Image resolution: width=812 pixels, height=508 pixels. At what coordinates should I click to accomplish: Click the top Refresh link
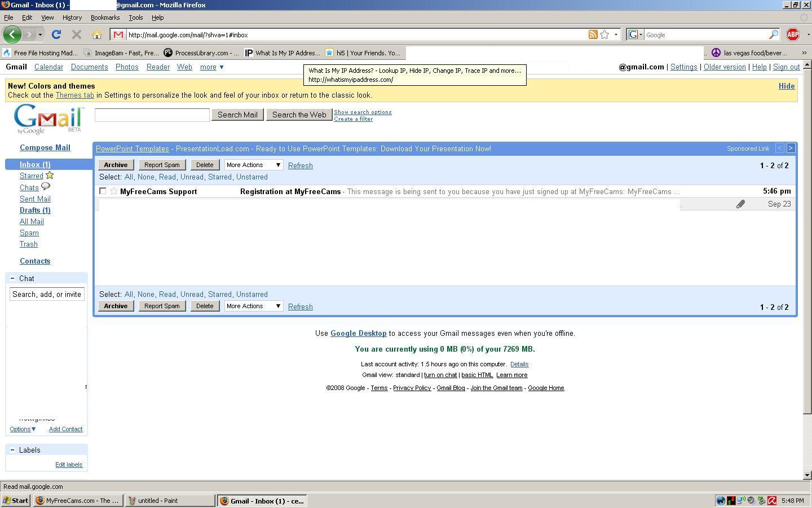pyautogui.click(x=300, y=165)
